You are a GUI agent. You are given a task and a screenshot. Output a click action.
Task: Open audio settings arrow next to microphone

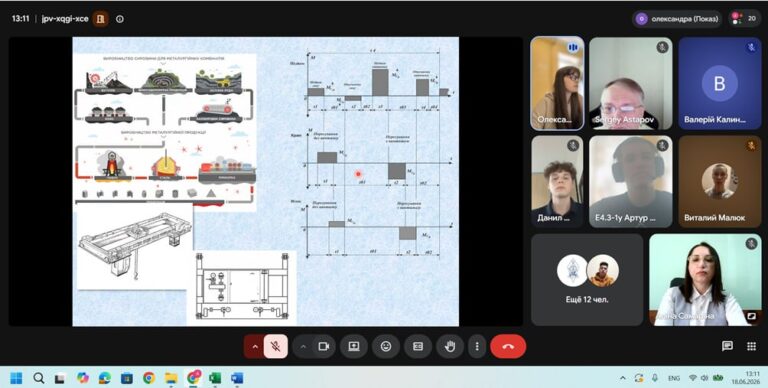pos(255,346)
